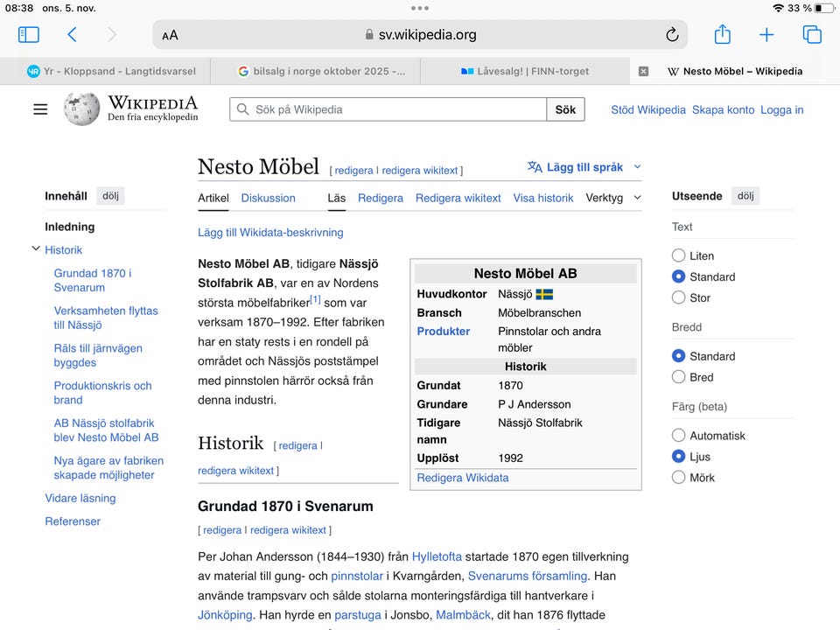The width and height of the screenshot is (840, 630).
Task: Jump to Referenser section
Action: point(73,521)
